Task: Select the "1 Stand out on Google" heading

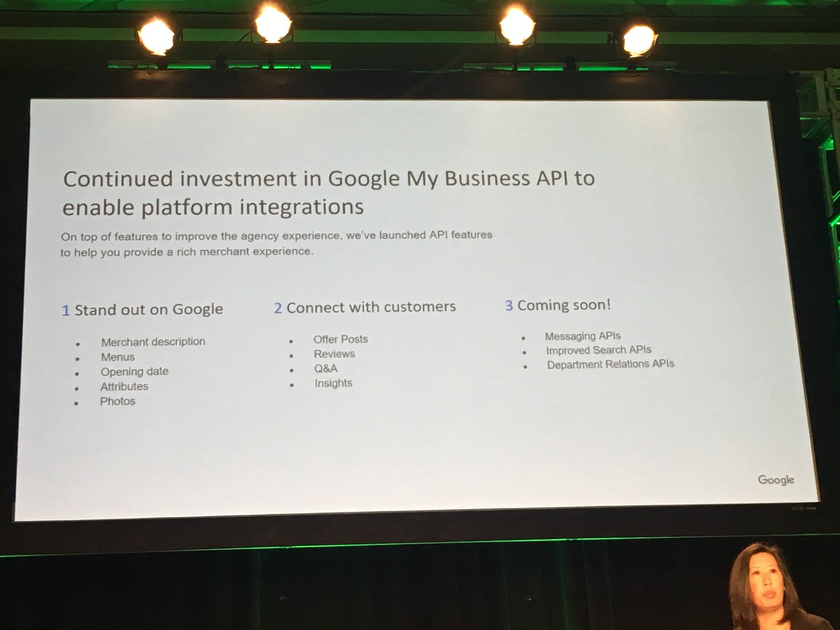Action: pos(142,310)
